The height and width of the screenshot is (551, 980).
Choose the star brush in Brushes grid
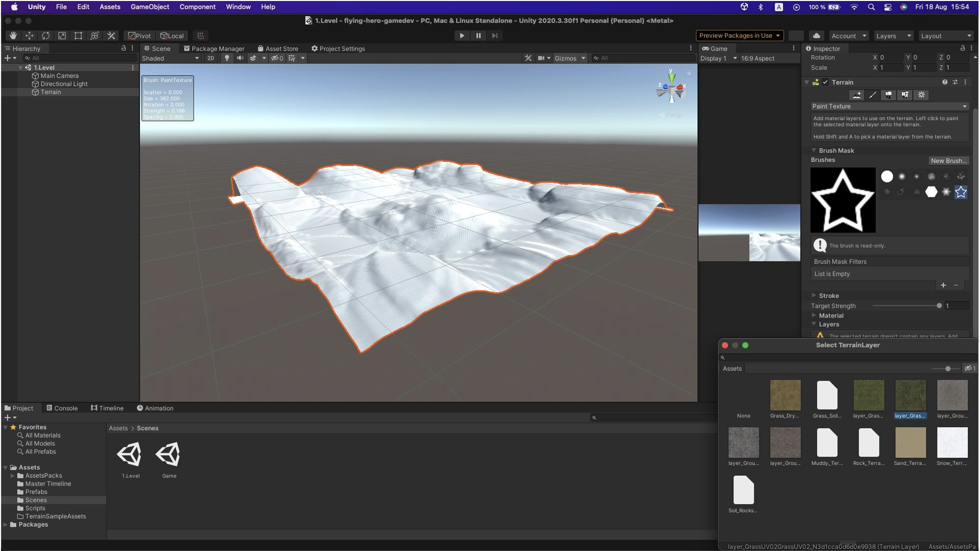pyautogui.click(x=961, y=192)
